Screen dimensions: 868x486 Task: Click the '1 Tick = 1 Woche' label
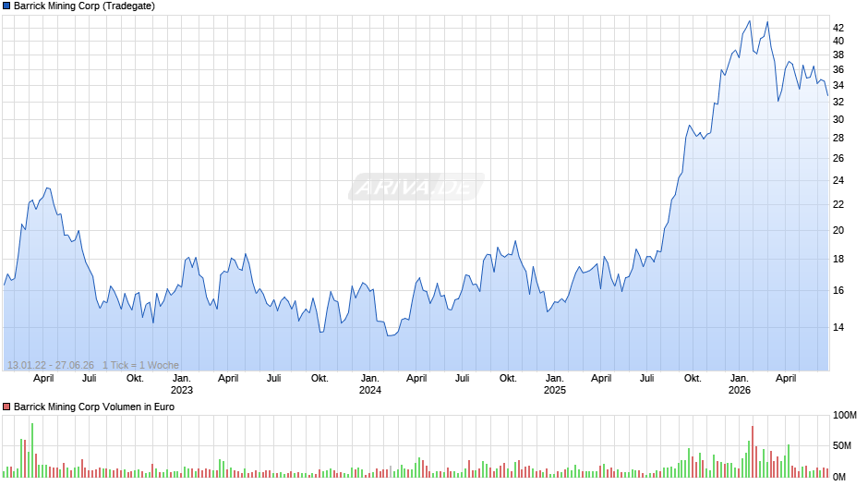[140, 365]
